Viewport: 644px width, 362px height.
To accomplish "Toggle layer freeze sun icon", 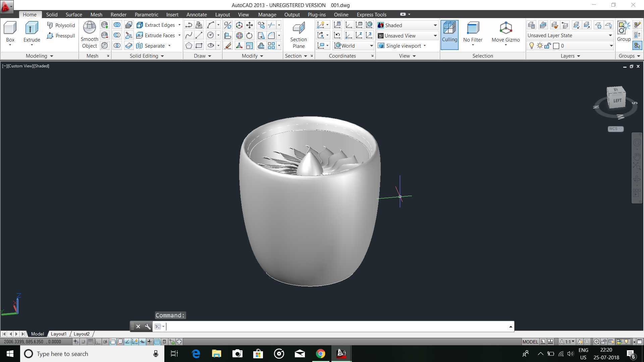I will (x=539, y=46).
